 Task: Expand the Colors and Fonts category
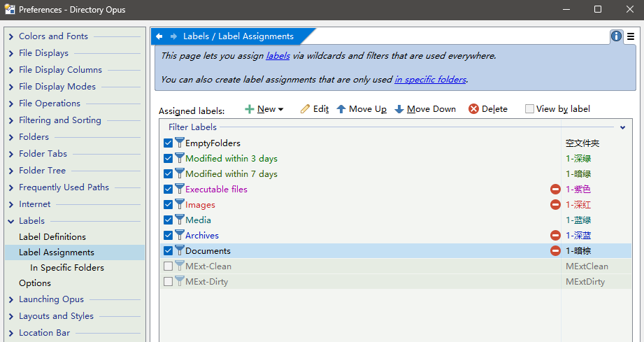click(11, 36)
